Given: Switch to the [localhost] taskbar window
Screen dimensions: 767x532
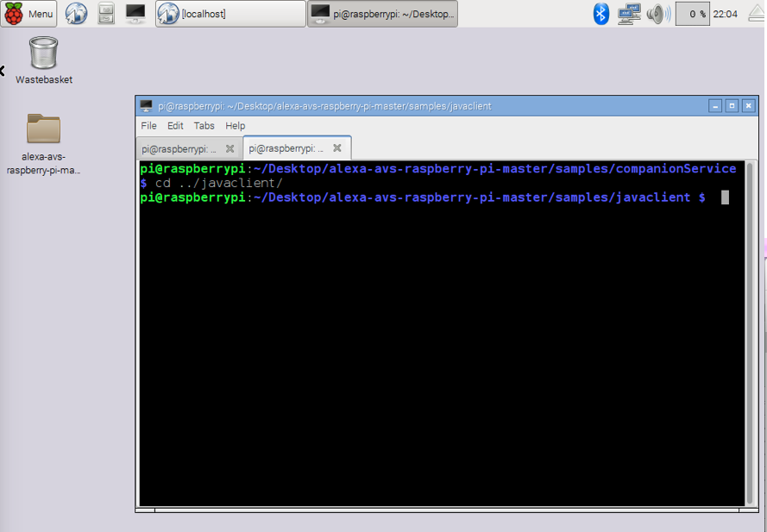Looking at the screenshot, I should point(230,14).
